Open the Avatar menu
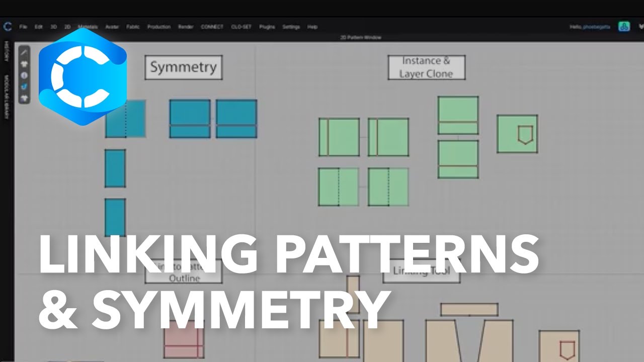 click(112, 27)
